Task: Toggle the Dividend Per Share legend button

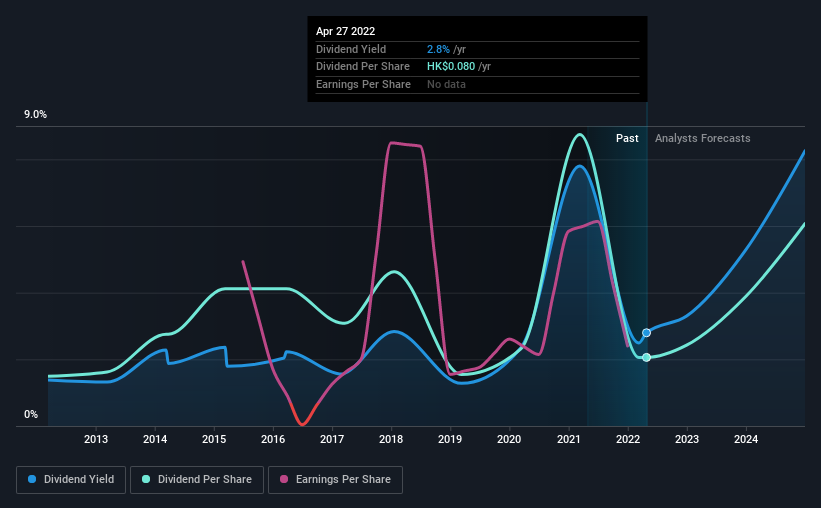Action: (197, 480)
